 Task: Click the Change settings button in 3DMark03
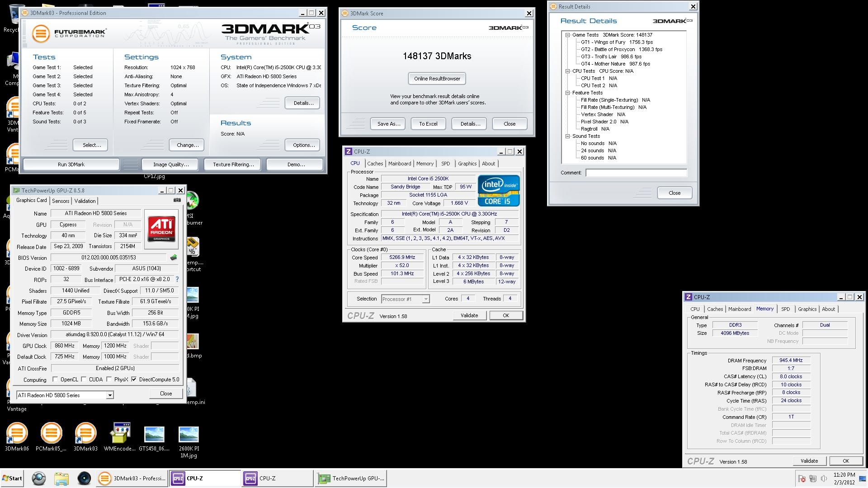(187, 145)
